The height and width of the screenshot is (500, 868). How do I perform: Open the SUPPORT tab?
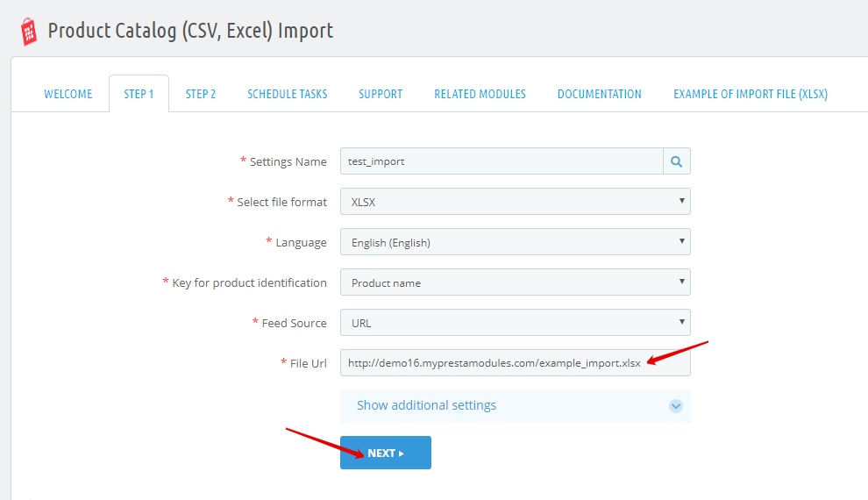[381, 94]
